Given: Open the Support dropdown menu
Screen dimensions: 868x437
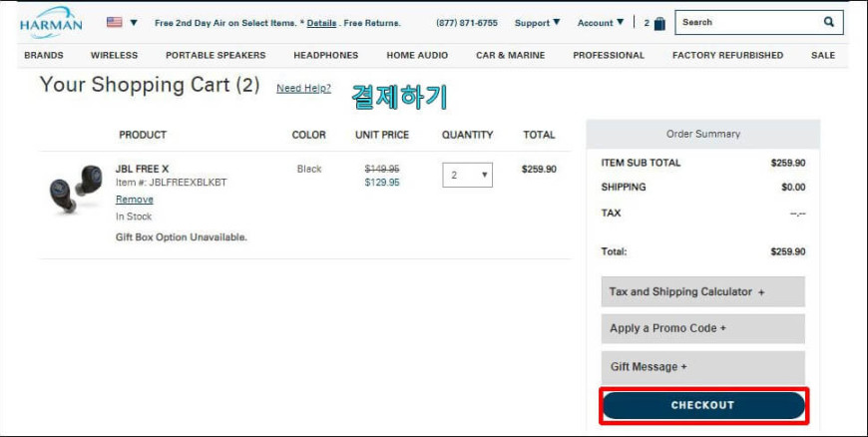Looking at the screenshot, I should pos(537,23).
